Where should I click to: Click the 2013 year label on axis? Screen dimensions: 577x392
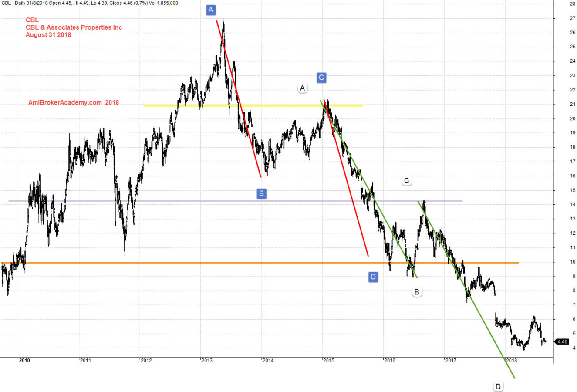click(207, 360)
